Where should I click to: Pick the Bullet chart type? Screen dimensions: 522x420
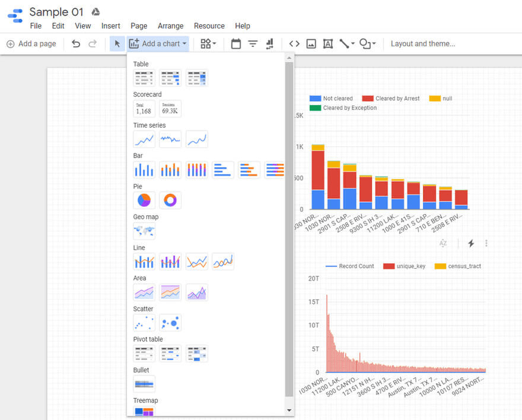click(x=144, y=383)
